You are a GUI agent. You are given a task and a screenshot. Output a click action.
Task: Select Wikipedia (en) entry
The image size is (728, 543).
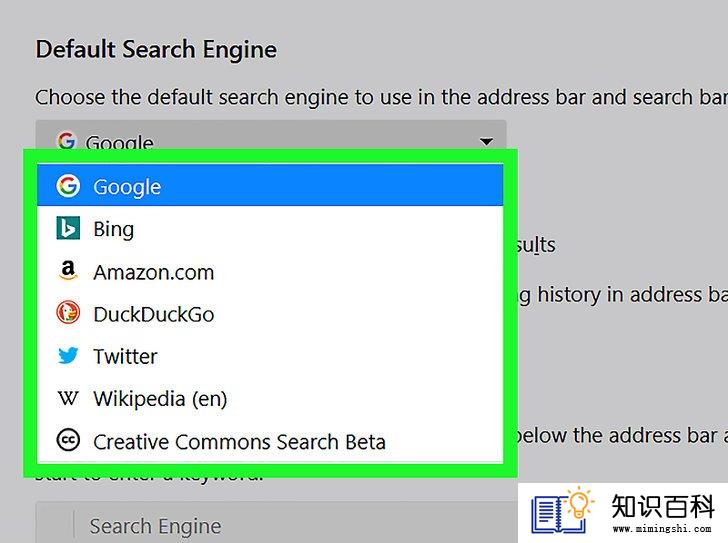pos(270,398)
